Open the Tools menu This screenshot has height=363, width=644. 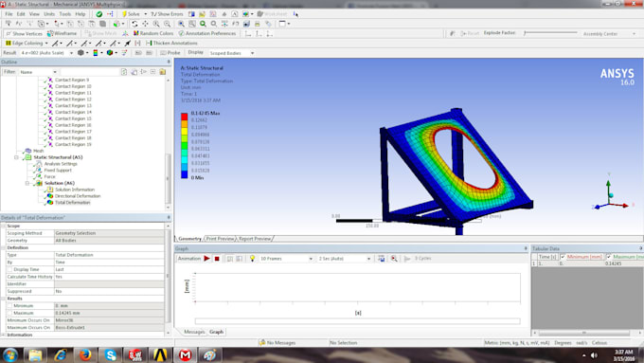(x=65, y=14)
